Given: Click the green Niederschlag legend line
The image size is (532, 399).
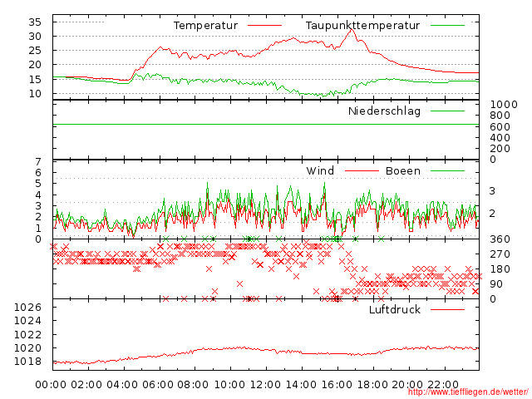Looking at the screenshot, I should pyautogui.click(x=447, y=111).
